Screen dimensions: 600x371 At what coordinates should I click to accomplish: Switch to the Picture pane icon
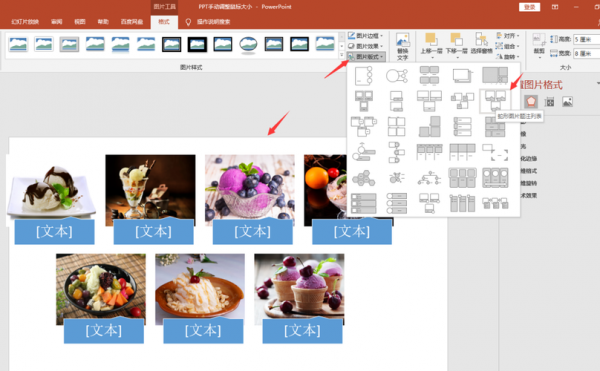click(567, 102)
